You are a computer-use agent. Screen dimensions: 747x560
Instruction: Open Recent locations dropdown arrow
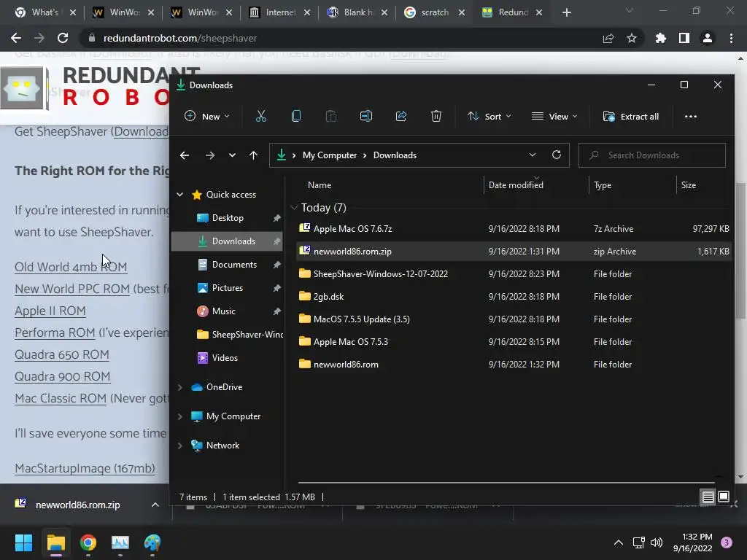pyautogui.click(x=232, y=155)
